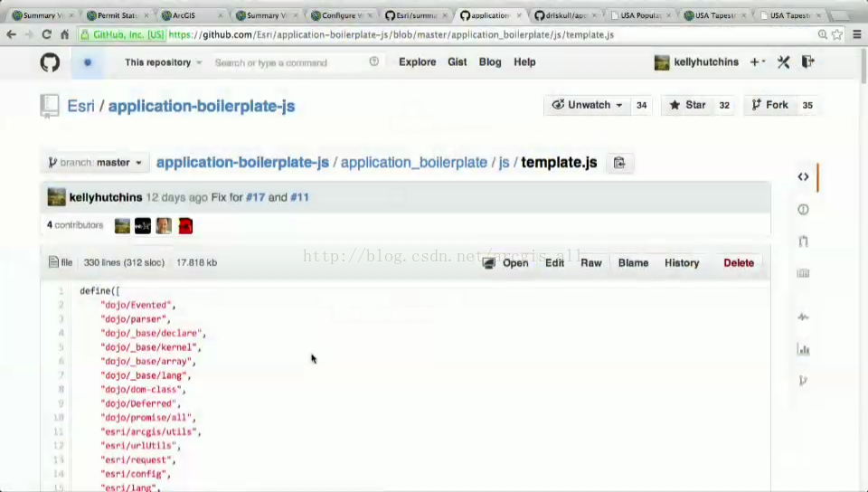Open command help question icon
The image size is (868, 492).
tap(374, 61)
